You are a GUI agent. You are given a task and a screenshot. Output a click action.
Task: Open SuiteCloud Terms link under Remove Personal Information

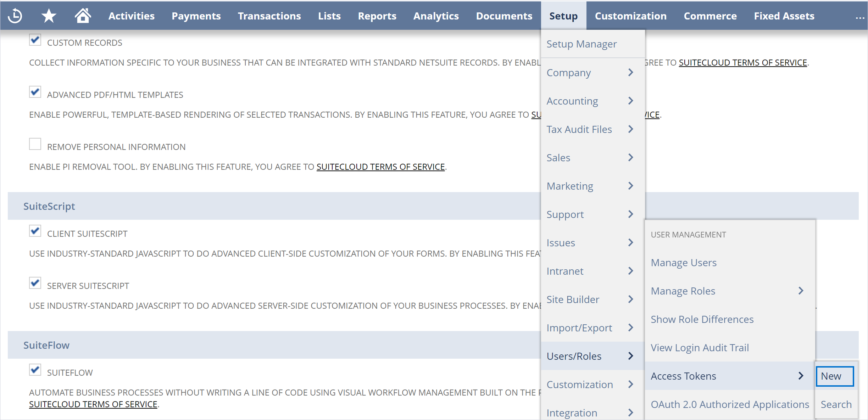[380, 167]
